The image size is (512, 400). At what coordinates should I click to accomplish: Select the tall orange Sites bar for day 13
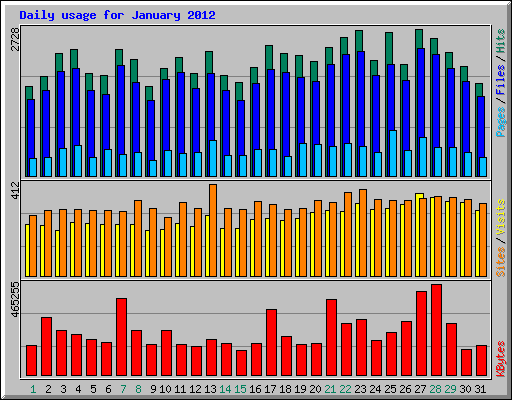(x=213, y=230)
